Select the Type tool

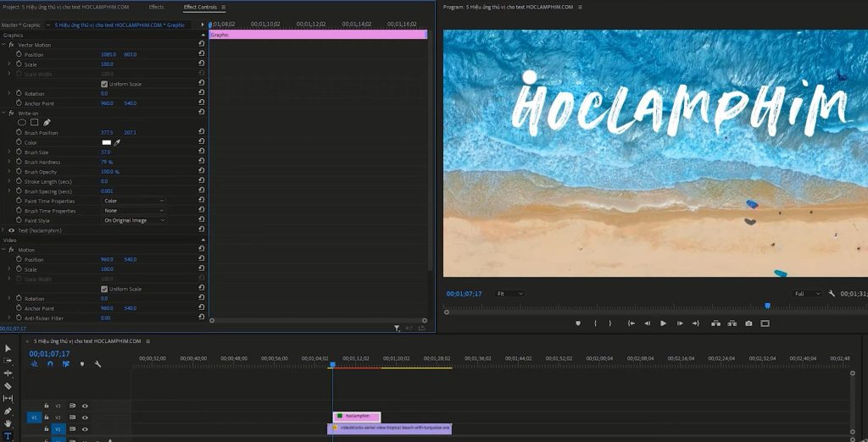tap(8, 436)
